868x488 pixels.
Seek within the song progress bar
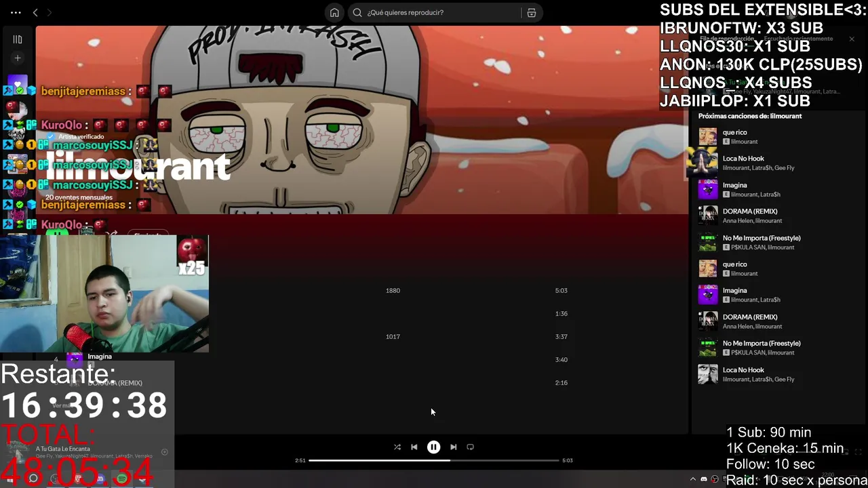click(434, 460)
